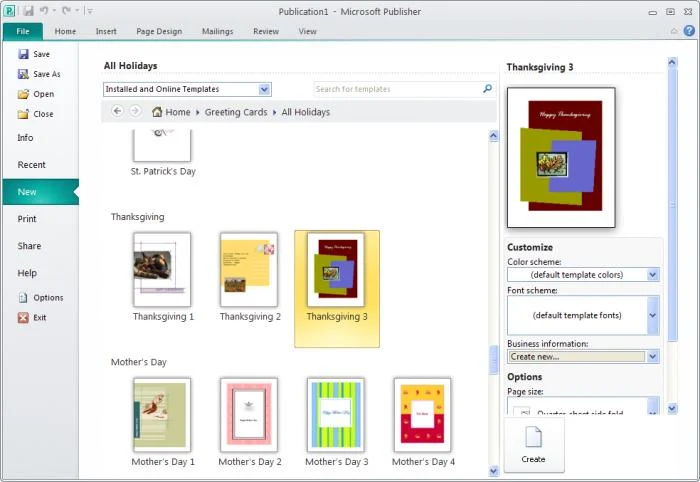Open the Options dialog
The height and width of the screenshot is (482, 700).
(x=24, y=297)
